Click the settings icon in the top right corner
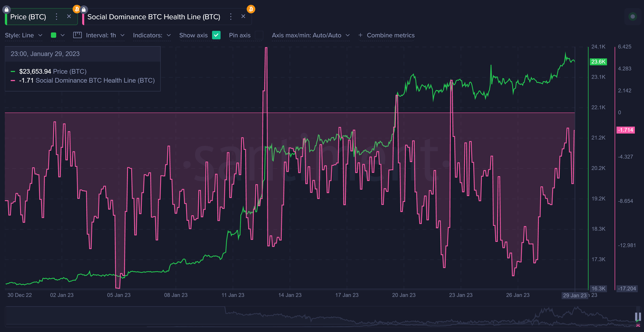 pyautogui.click(x=633, y=17)
